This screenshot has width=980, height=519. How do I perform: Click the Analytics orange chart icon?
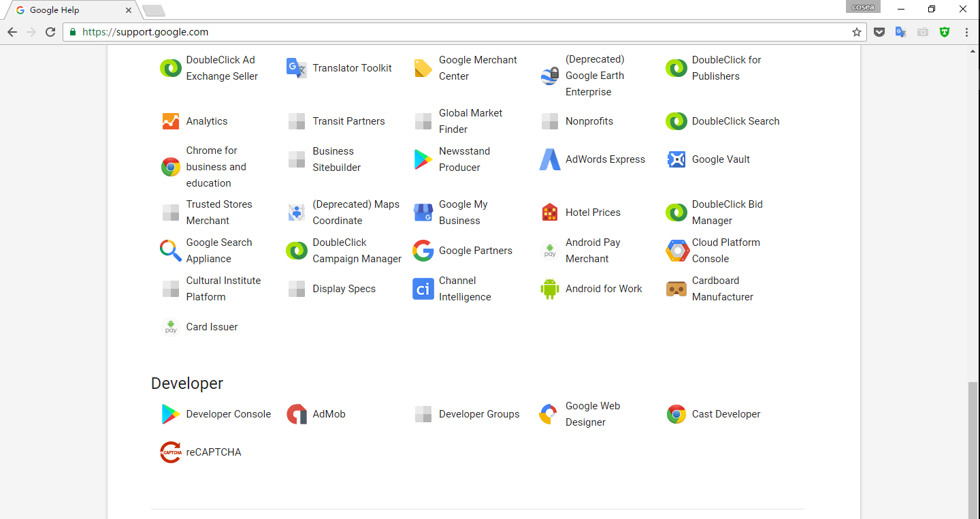click(171, 121)
